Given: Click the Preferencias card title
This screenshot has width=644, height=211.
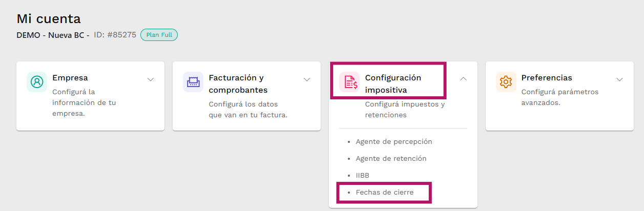Looking at the screenshot, I should (x=547, y=78).
